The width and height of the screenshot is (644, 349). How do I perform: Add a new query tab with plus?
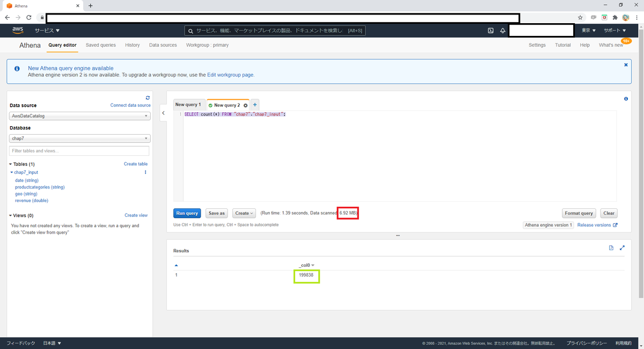[255, 105]
